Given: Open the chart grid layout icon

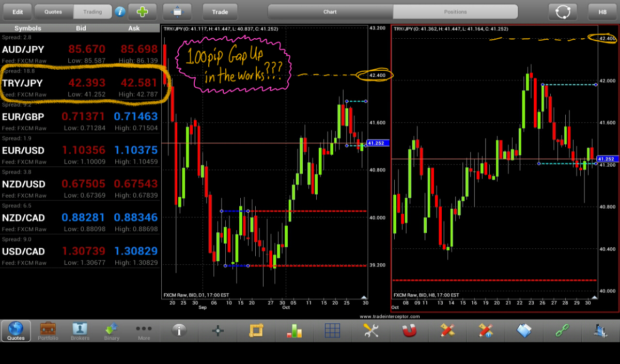Looking at the screenshot, I should (x=333, y=330).
